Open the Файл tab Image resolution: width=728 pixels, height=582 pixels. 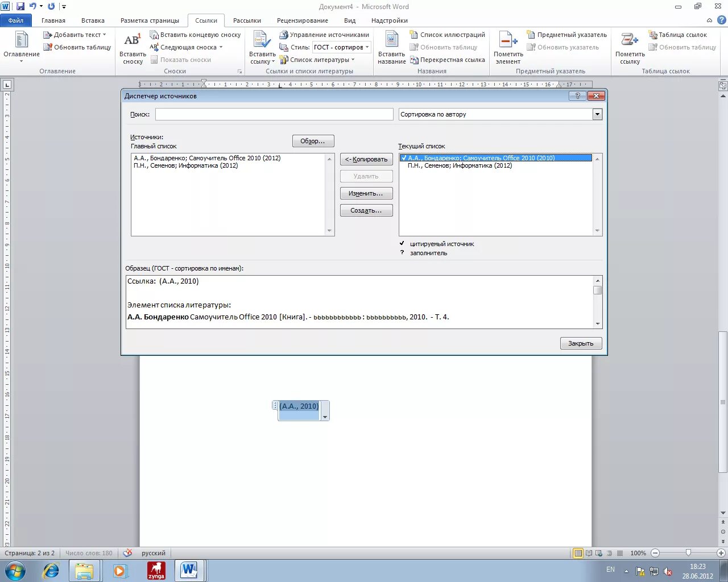16,20
